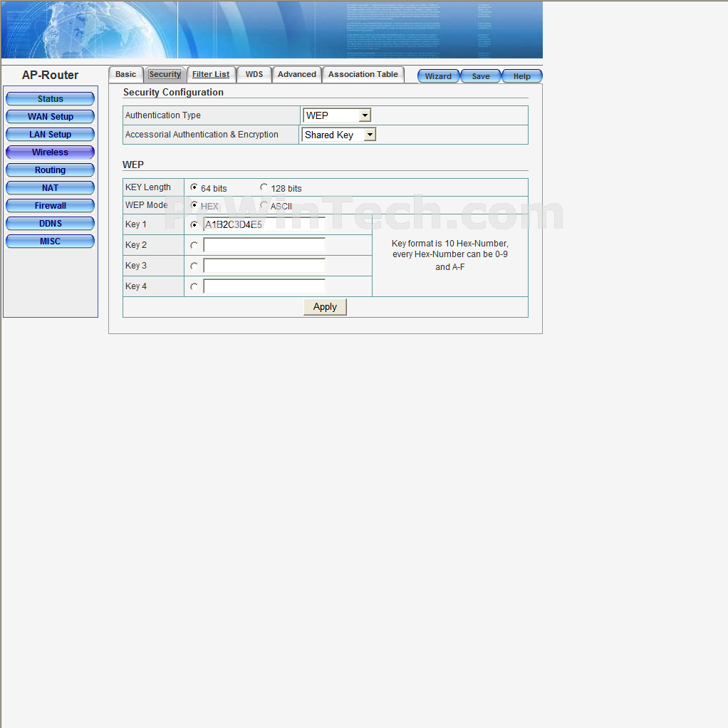
Task: Click the Security Configuration heading
Action: [x=173, y=93]
